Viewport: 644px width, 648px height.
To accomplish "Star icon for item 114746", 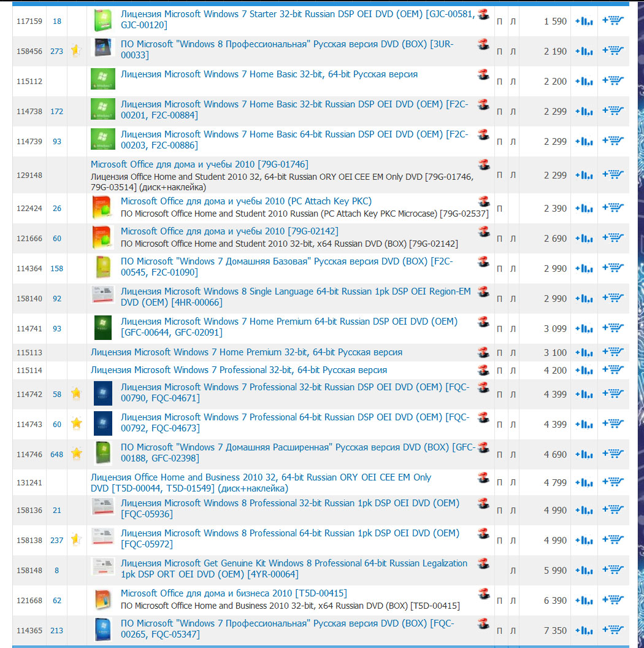I will point(76,453).
